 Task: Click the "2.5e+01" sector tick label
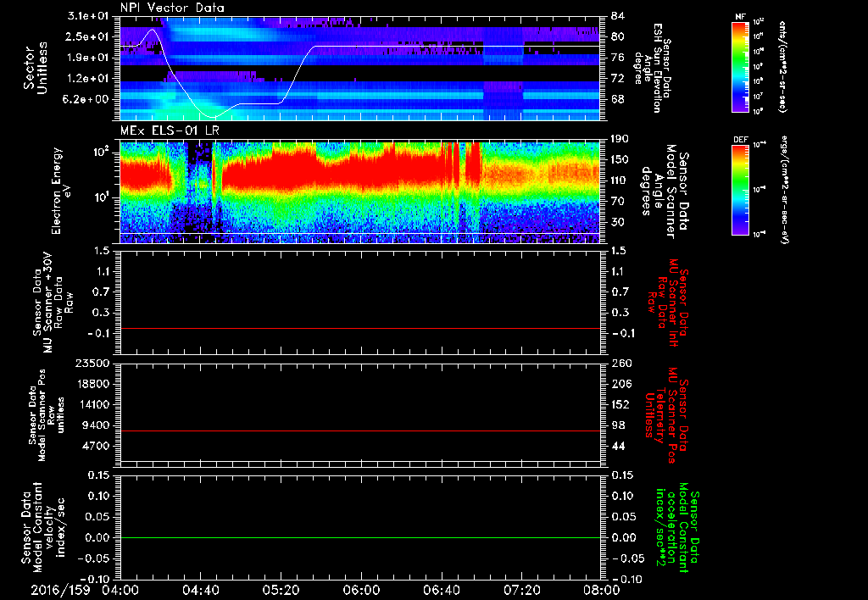[x=88, y=36]
